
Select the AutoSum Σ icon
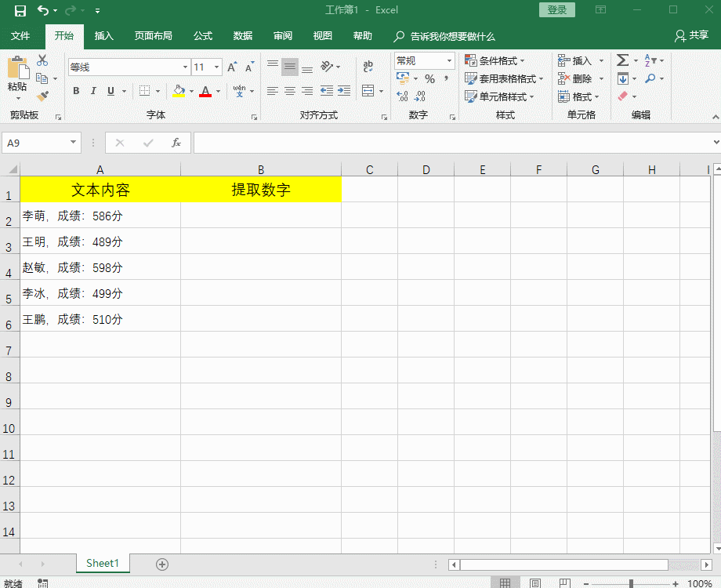pos(622,60)
